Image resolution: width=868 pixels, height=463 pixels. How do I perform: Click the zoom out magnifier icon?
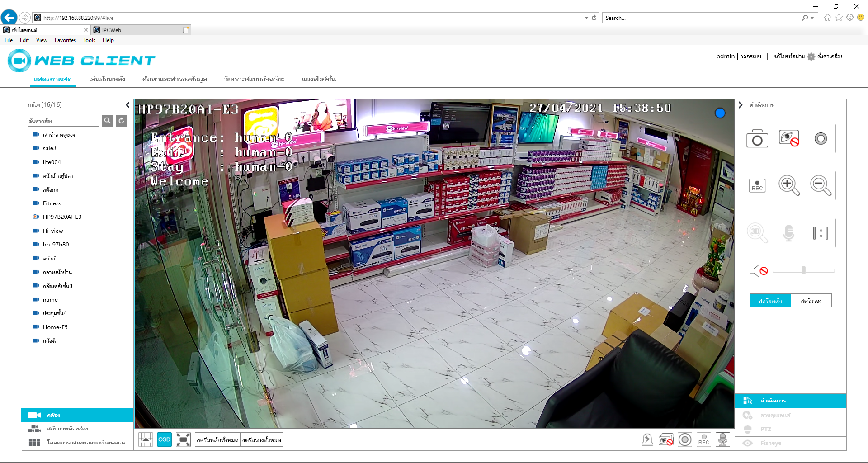(820, 185)
